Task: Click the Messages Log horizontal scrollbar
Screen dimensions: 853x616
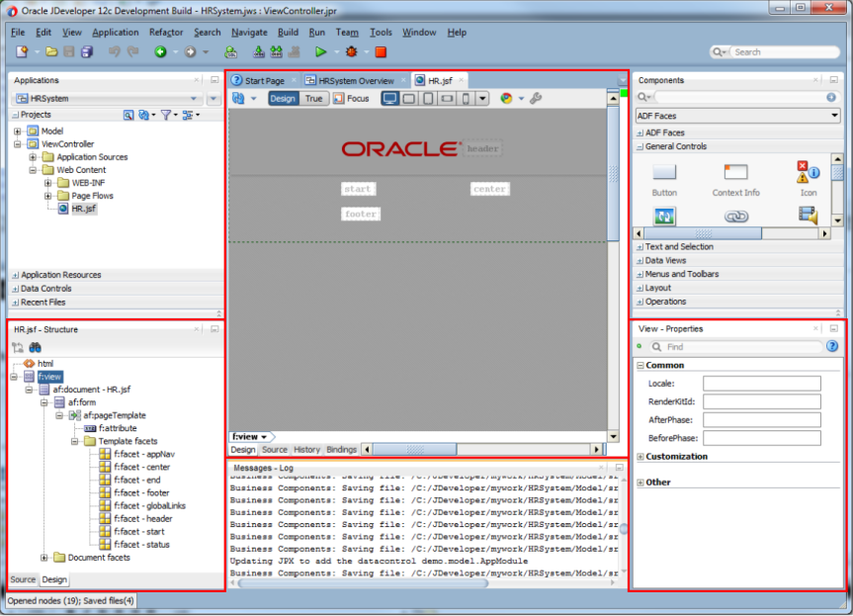Action: 363,582
